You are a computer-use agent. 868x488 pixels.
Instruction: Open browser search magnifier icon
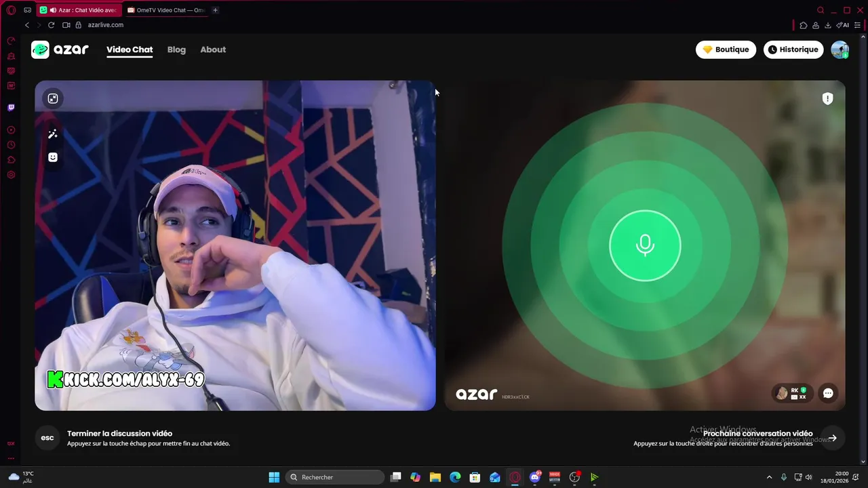tap(821, 10)
